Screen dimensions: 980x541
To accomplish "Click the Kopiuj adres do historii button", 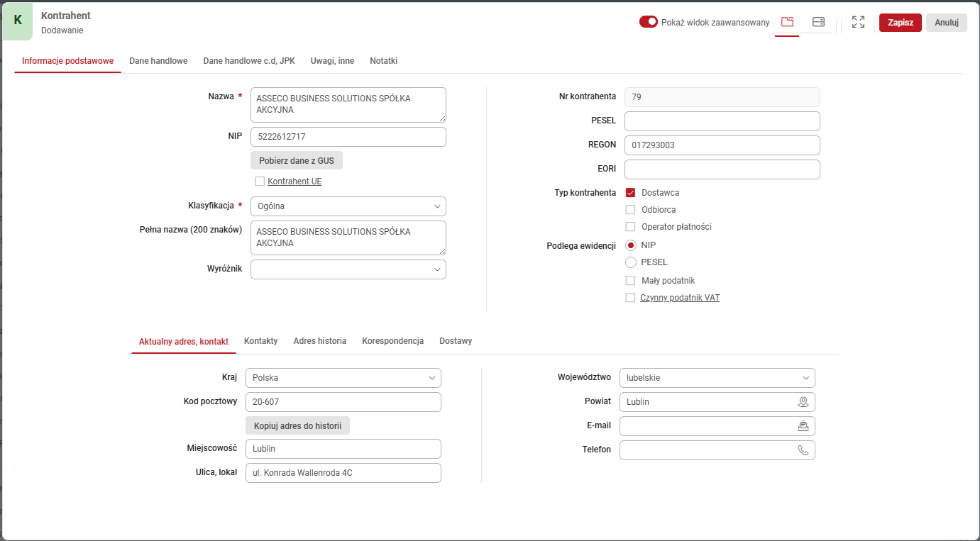I will 297,425.
